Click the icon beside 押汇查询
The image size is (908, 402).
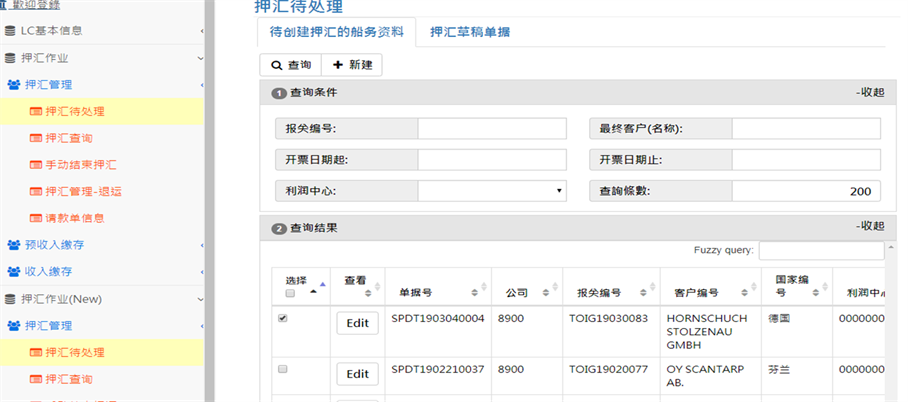pyautogui.click(x=37, y=138)
